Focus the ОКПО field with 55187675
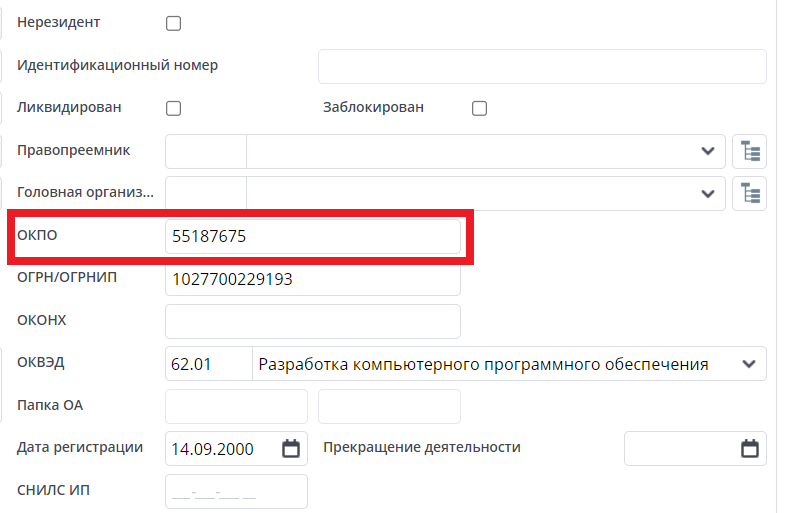 pyautogui.click(x=312, y=237)
